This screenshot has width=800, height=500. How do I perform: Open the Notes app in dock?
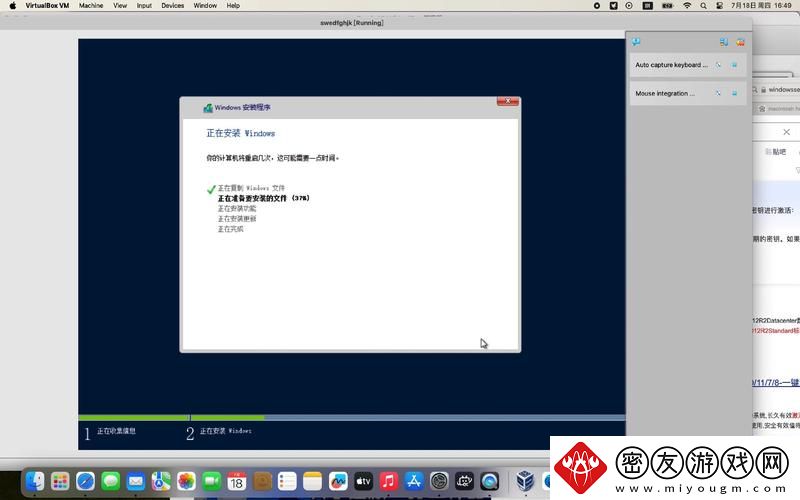point(313,481)
